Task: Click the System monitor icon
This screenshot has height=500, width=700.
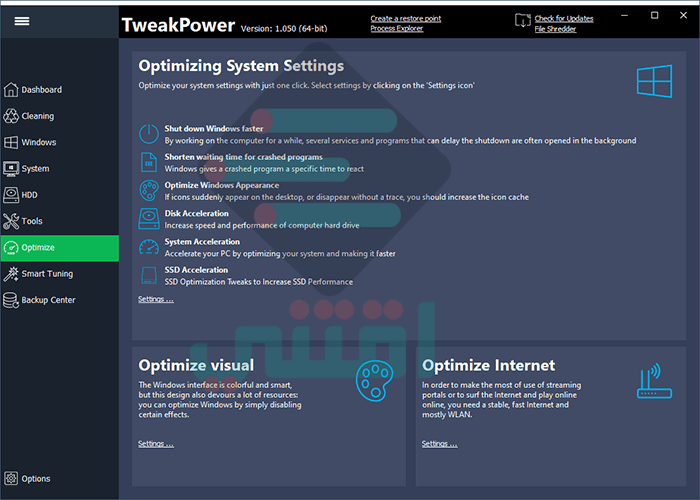Action: 11,169
